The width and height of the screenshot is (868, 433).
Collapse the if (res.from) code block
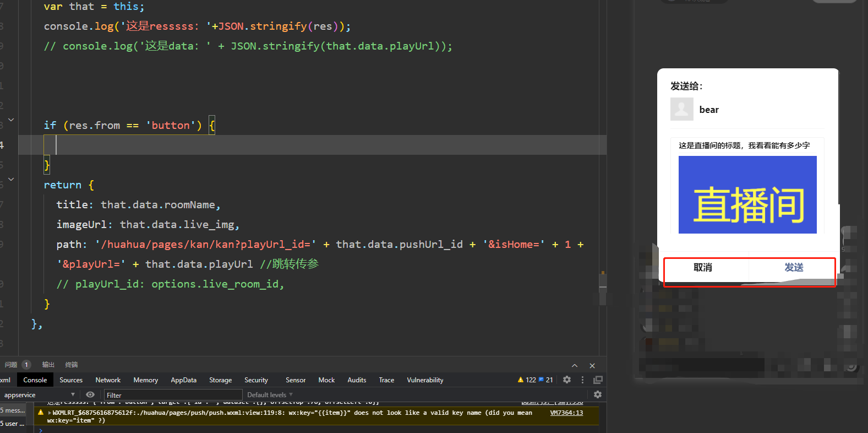point(11,120)
